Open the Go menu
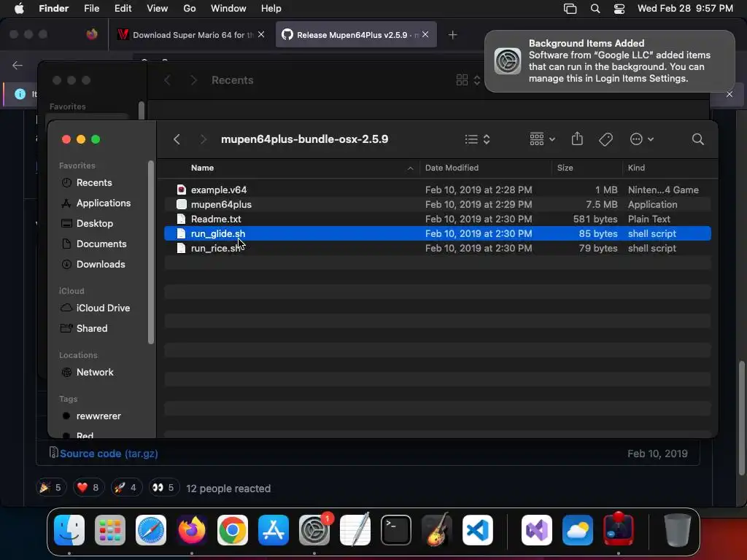The height and width of the screenshot is (560, 747). coord(189,8)
